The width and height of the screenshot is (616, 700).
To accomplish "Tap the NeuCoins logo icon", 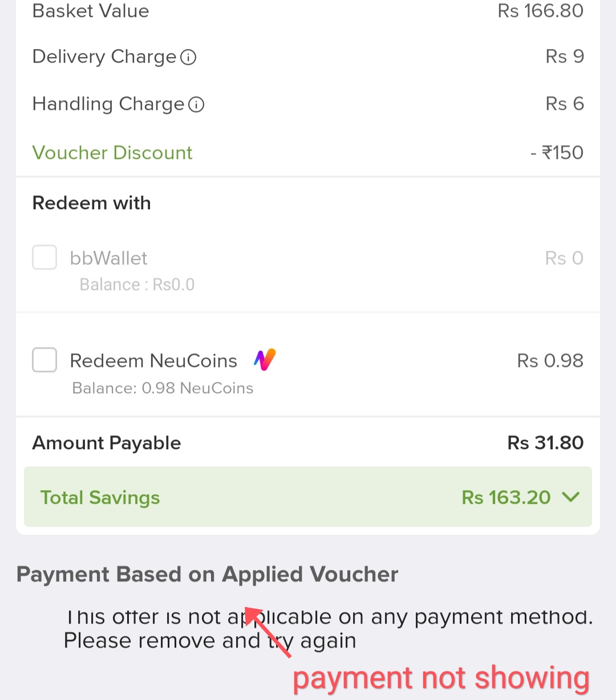I will tap(265, 360).
